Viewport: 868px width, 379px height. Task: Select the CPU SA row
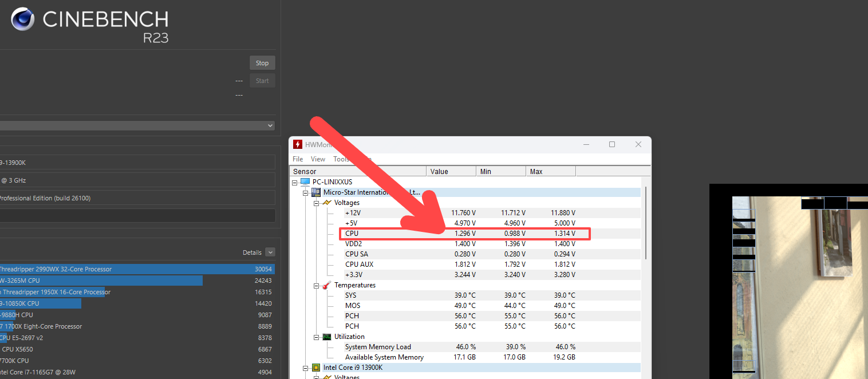(466, 254)
